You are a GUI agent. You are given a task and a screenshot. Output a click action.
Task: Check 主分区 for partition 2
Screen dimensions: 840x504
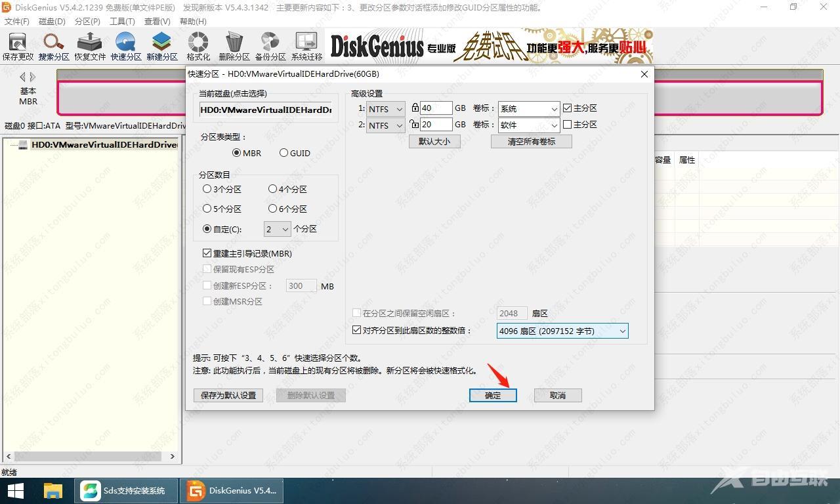point(580,124)
